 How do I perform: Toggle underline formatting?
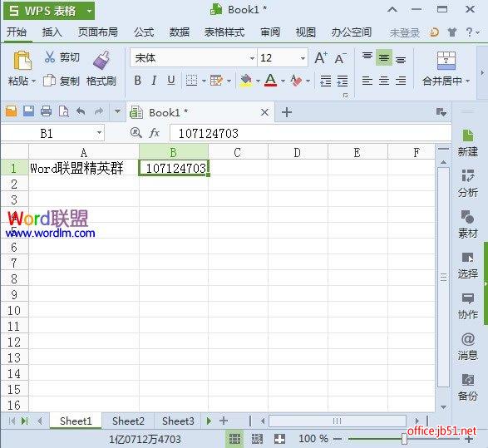pos(171,81)
